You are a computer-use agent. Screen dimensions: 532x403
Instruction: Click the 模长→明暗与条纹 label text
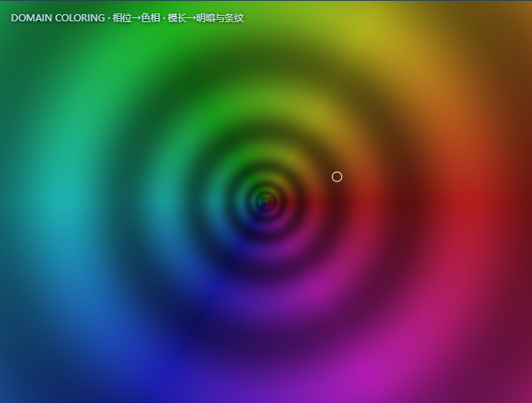tap(206, 18)
